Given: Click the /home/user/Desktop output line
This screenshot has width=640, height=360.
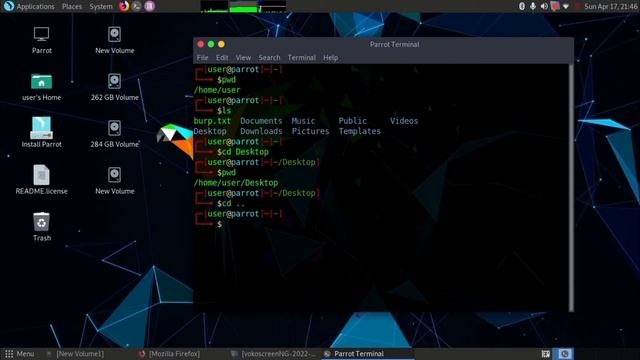Looking at the screenshot, I should point(236,183).
